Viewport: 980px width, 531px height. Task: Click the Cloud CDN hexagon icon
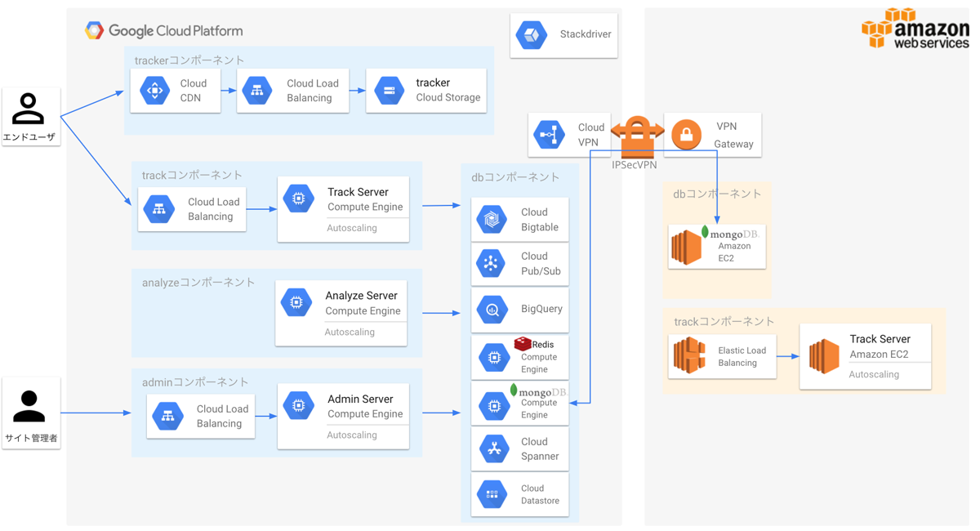tap(154, 90)
